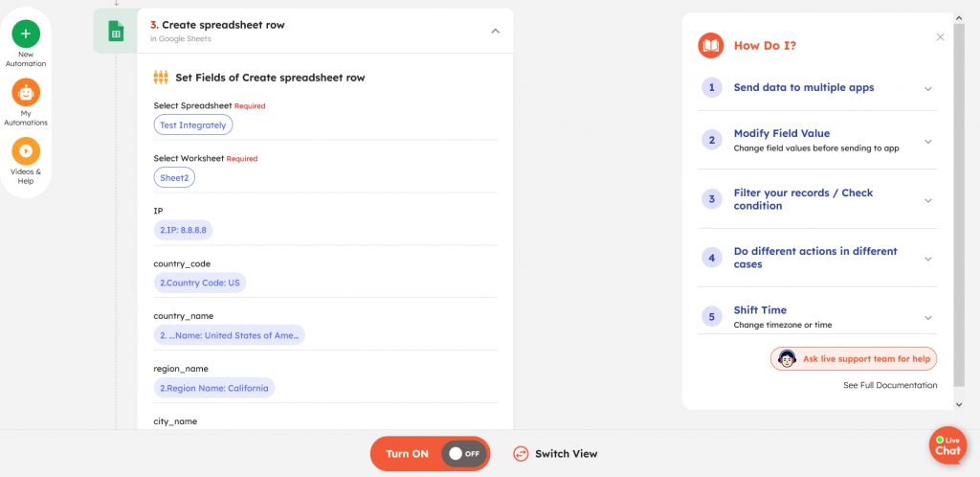980x477 pixels.
Task: Select the Sheet2 worksheet chip
Action: point(174,177)
